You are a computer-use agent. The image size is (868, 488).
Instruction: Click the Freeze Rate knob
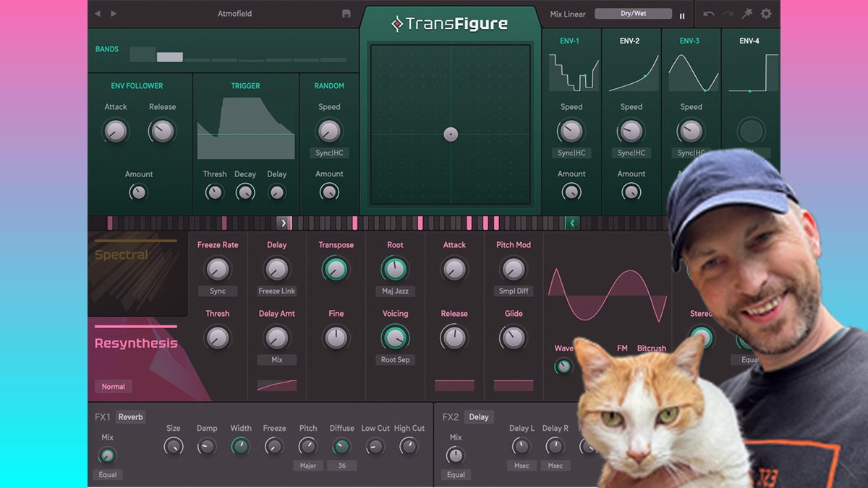tap(217, 270)
